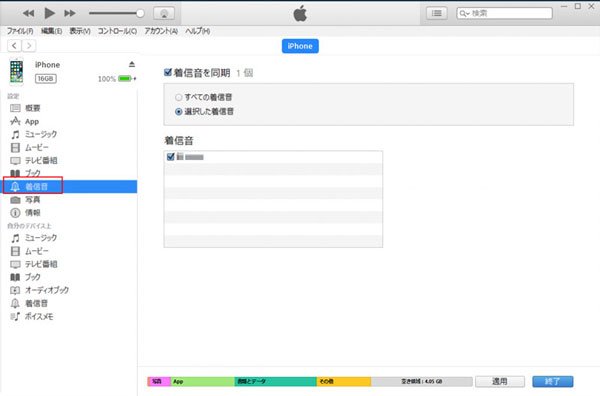This screenshot has height=396, width=600.
Task: Click the blue 終了 button
Action: [x=553, y=381]
